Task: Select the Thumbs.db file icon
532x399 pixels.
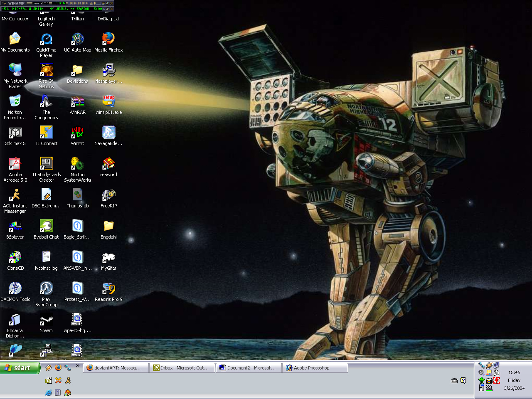Action: point(77,198)
